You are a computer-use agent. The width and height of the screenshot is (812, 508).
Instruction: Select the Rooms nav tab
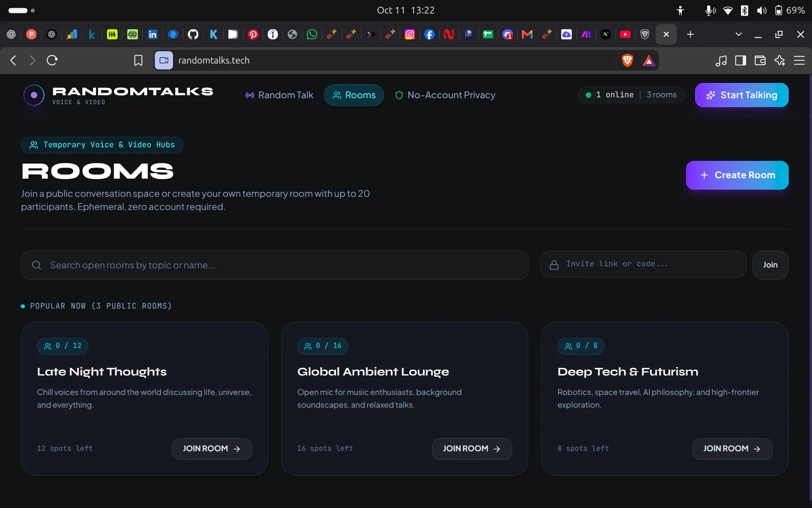354,95
